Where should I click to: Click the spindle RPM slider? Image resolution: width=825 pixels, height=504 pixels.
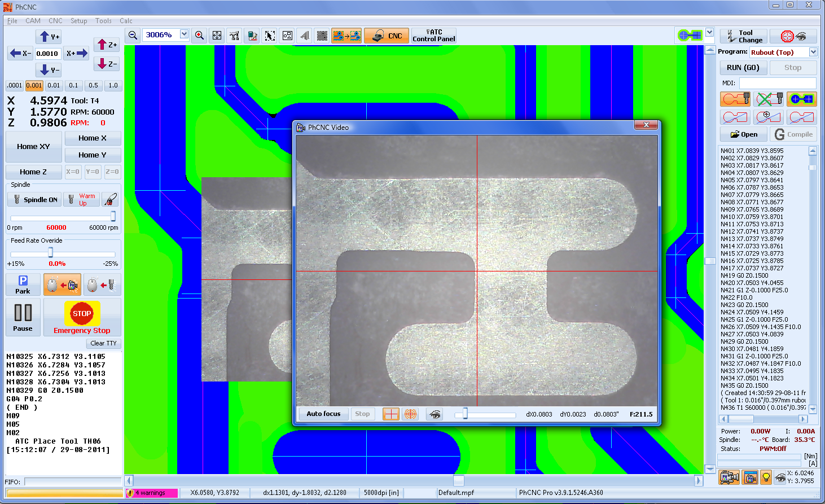pos(62,217)
